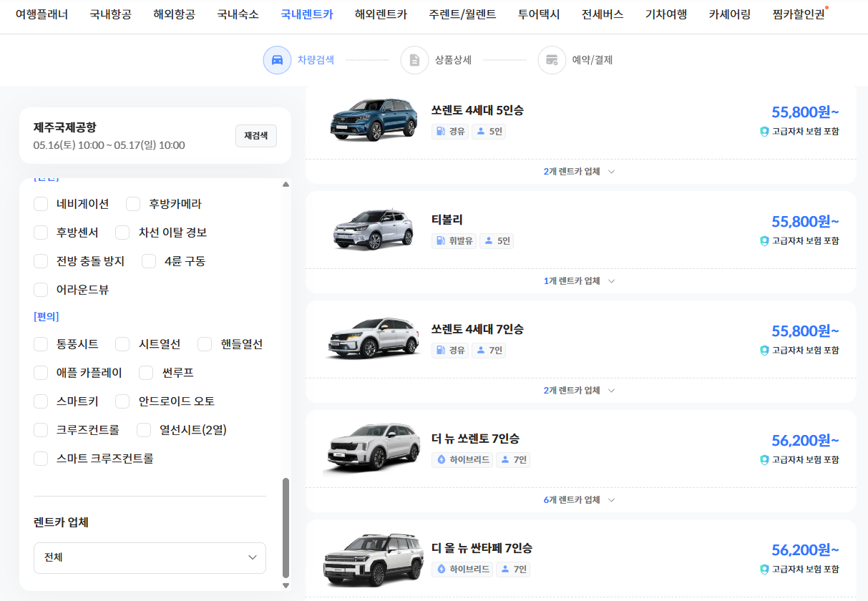This screenshot has width=868, height=601.
Task: Select the 차선 이탈 경보 checkbox
Action: click(122, 233)
